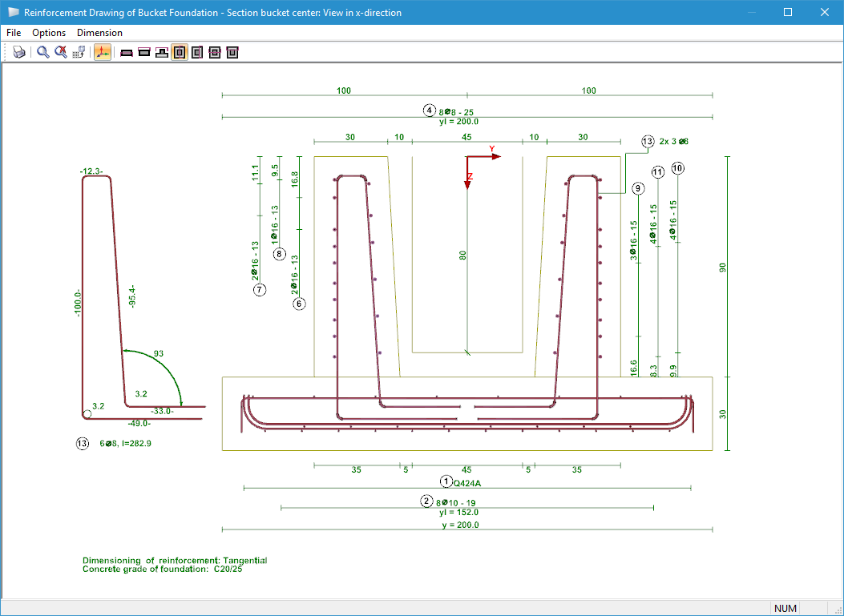The width and height of the screenshot is (844, 616).
Task: Click the cancel zoom magnifier icon
Action: point(61,52)
